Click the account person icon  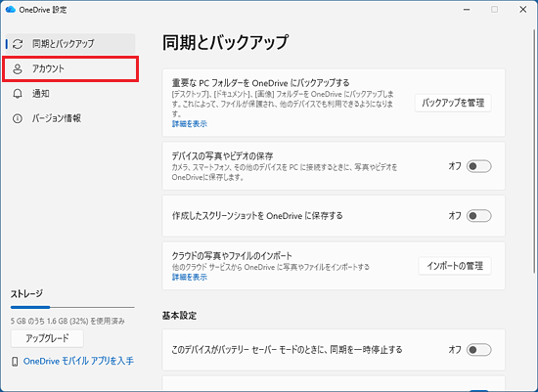pos(18,69)
